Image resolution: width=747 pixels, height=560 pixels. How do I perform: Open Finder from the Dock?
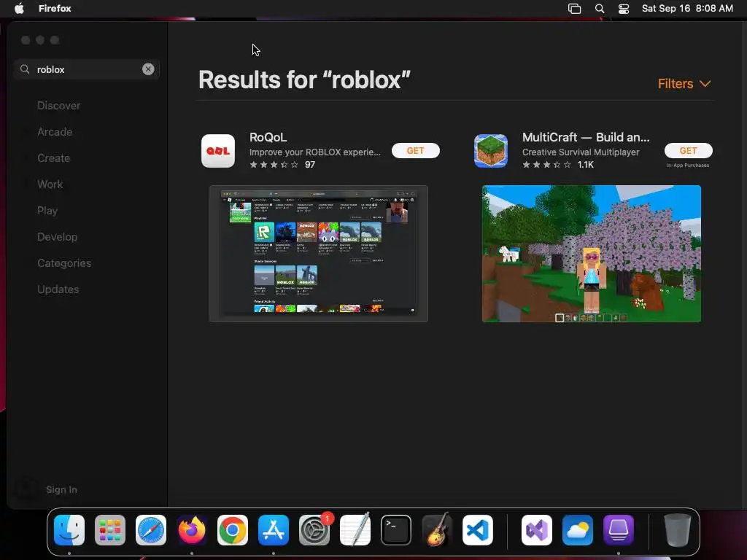(x=69, y=530)
